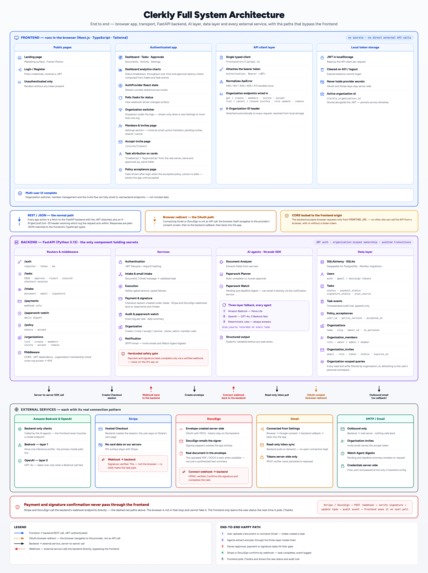428x573 pixels.
Task: Click the Structured output icon
Action: [221, 338]
